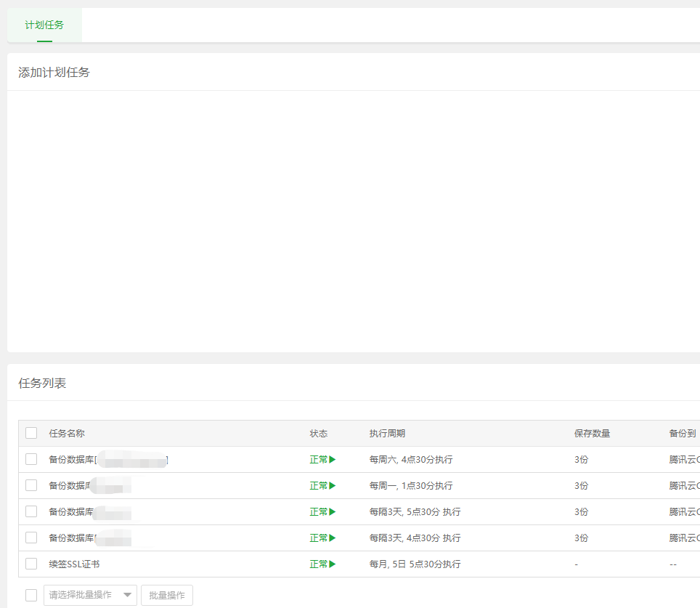Click 3份 in the 每周六 row
The height and width of the screenshot is (608, 700).
(581, 459)
